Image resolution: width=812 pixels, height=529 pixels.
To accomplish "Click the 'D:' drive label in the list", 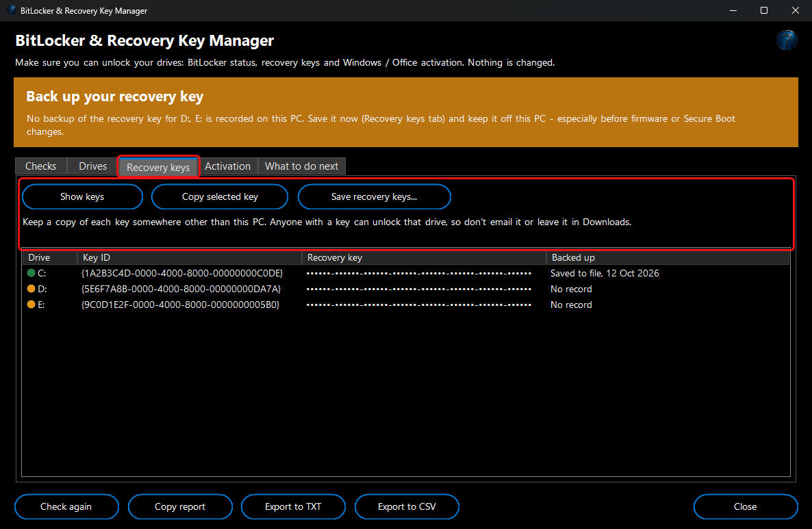I will pos(42,289).
